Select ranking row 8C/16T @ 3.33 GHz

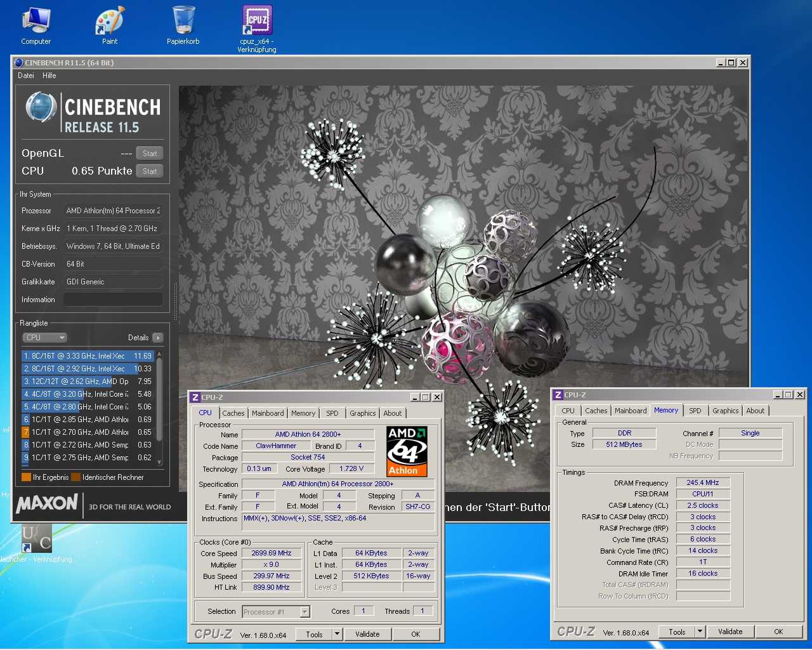(88, 356)
